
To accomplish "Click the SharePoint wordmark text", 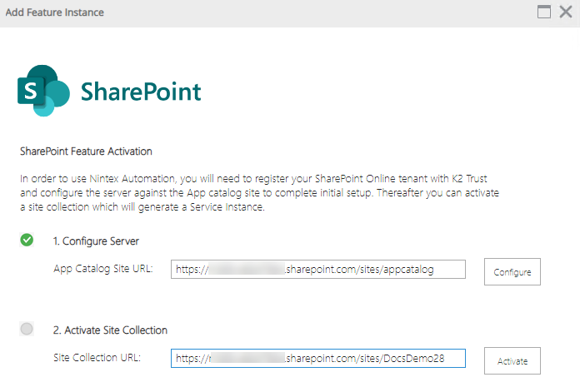I will pos(141,91).
